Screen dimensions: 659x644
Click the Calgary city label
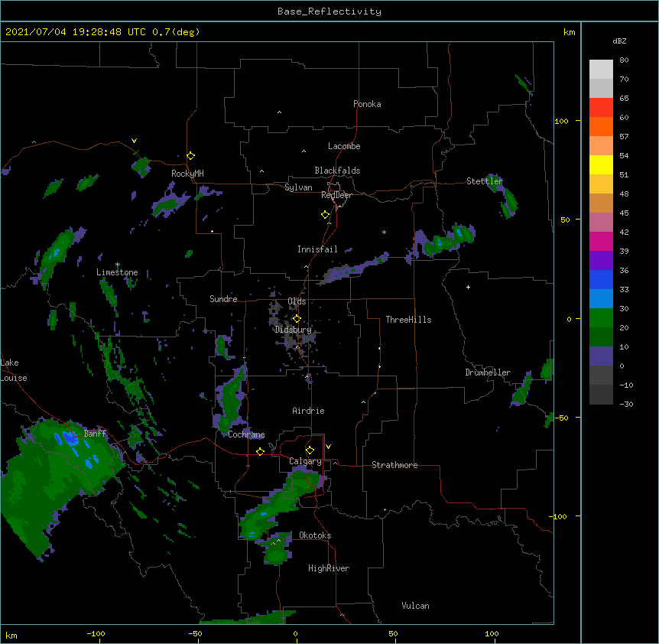pyautogui.click(x=306, y=461)
